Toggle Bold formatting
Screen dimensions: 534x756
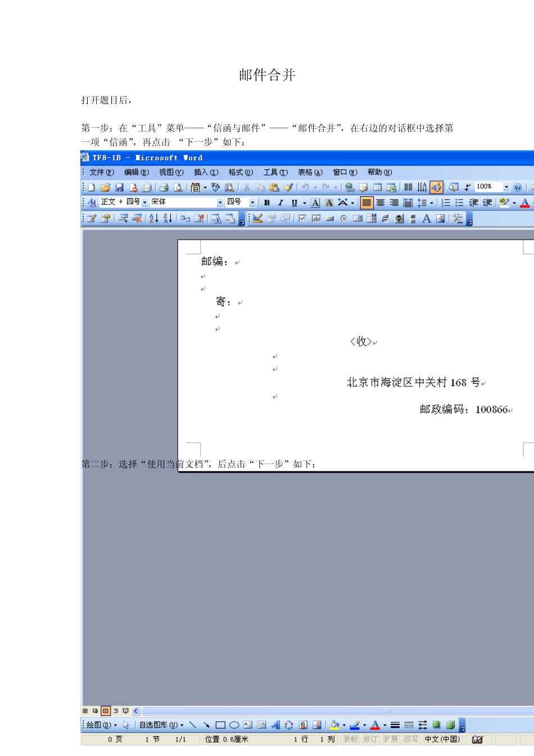pos(267,202)
